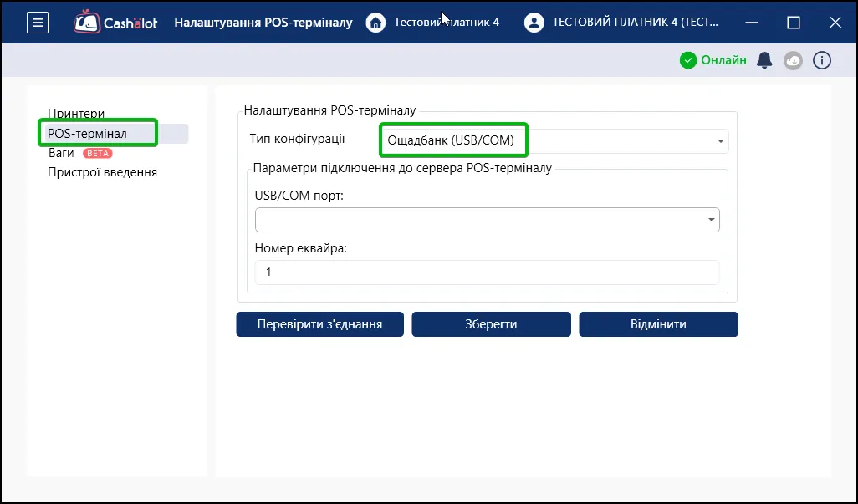This screenshot has width=858, height=504.
Task: Click the Номер еквайра input field
Action: click(x=487, y=272)
